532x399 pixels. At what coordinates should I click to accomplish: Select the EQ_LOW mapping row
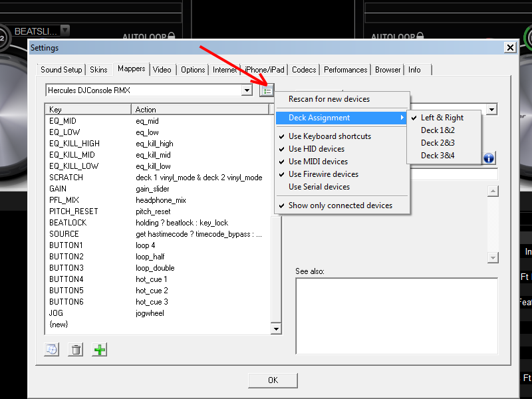tap(158, 132)
